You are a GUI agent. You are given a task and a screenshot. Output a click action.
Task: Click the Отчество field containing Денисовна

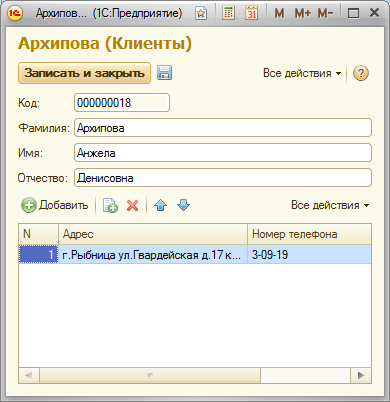tap(223, 178)
